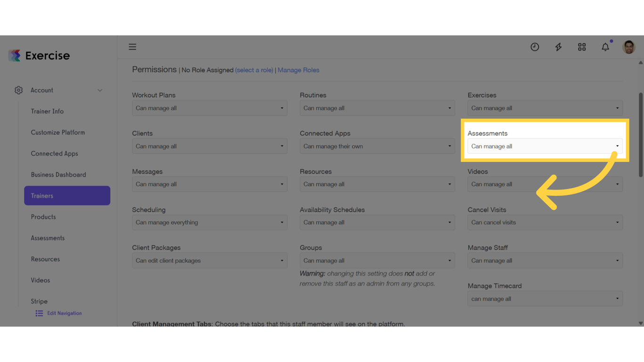Screen dimensions: 644x362
Task: Open the Manage Timecard dropdown
Action: coord(545,298)
